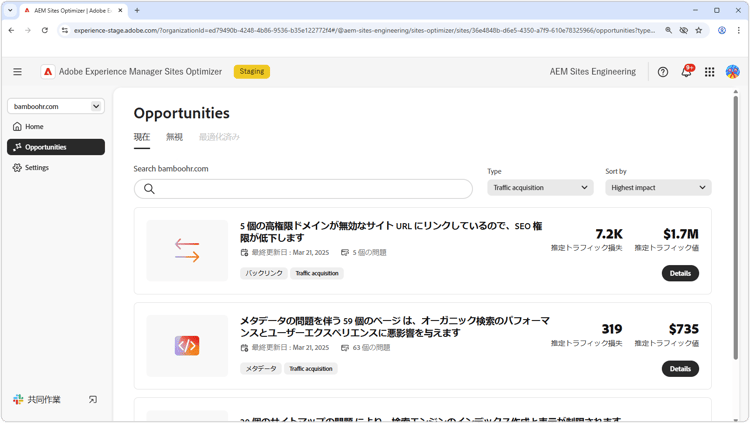The height and width of the screenshot is (423, 750).
Task: Click in the Search bamboohr.com field
Action: [x=303, y=189]
